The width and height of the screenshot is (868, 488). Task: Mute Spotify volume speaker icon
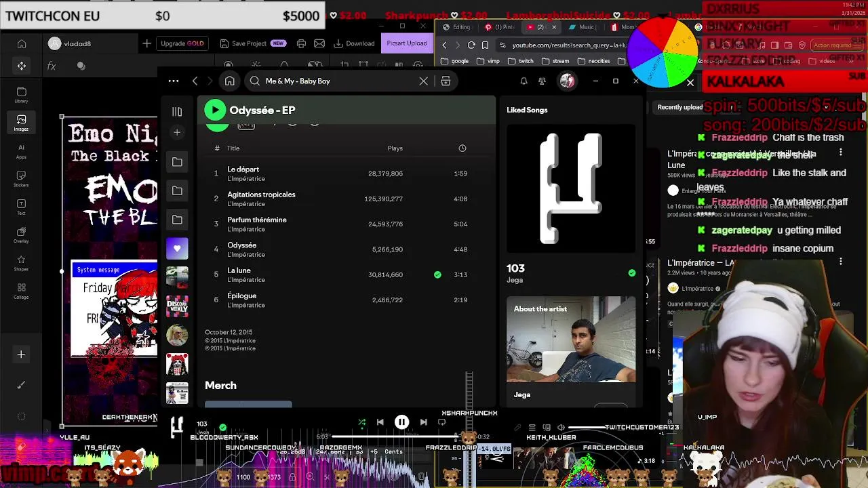click(x=561, y=428)
